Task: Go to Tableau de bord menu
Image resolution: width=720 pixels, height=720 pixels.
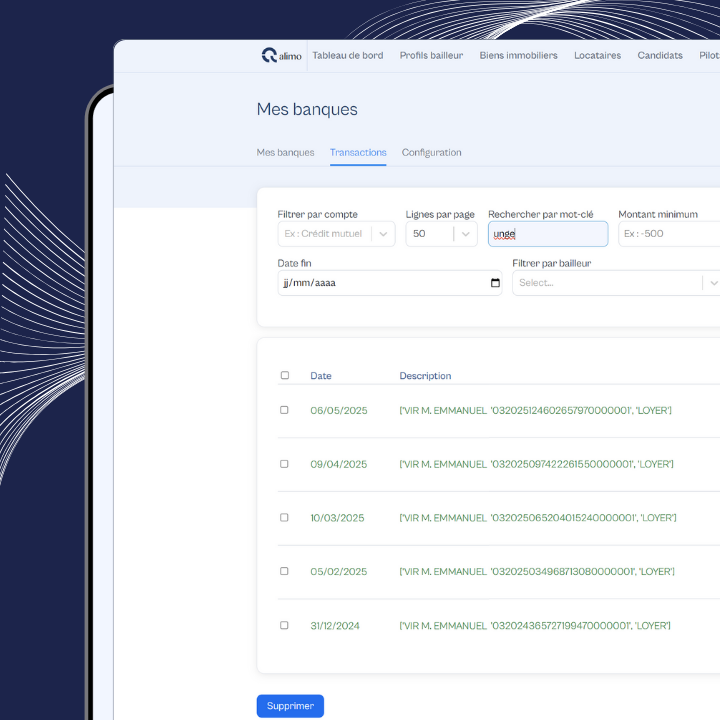Action: point(347,56)
